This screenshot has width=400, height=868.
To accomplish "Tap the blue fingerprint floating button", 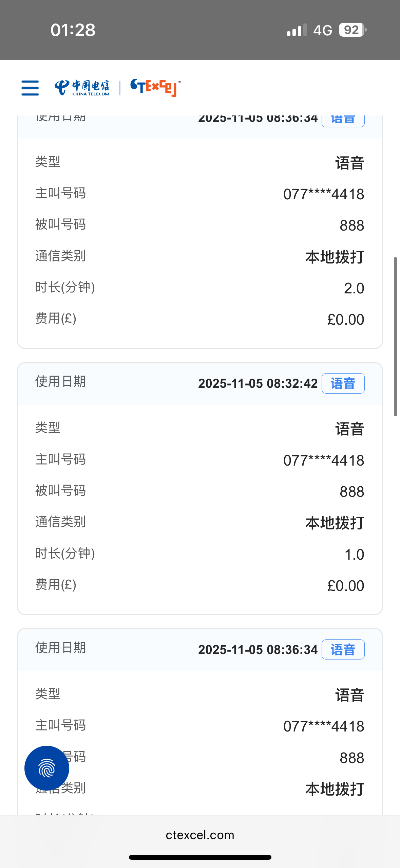I will pos(47,768).
